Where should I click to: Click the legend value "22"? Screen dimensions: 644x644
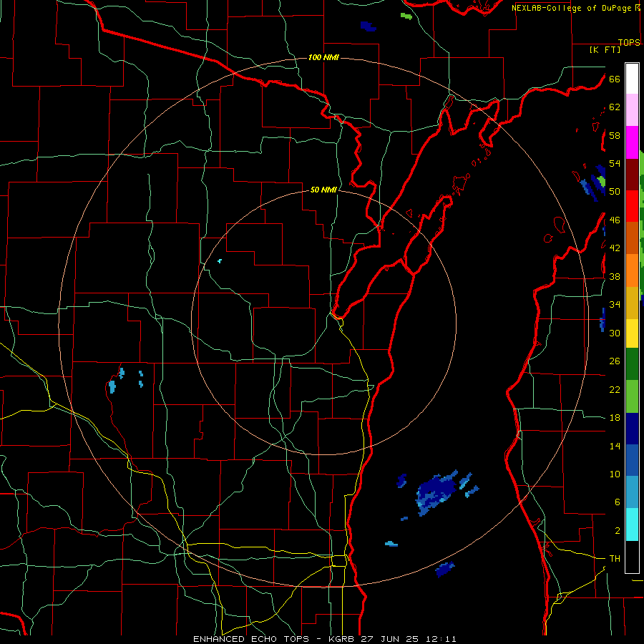pos(615,389)
